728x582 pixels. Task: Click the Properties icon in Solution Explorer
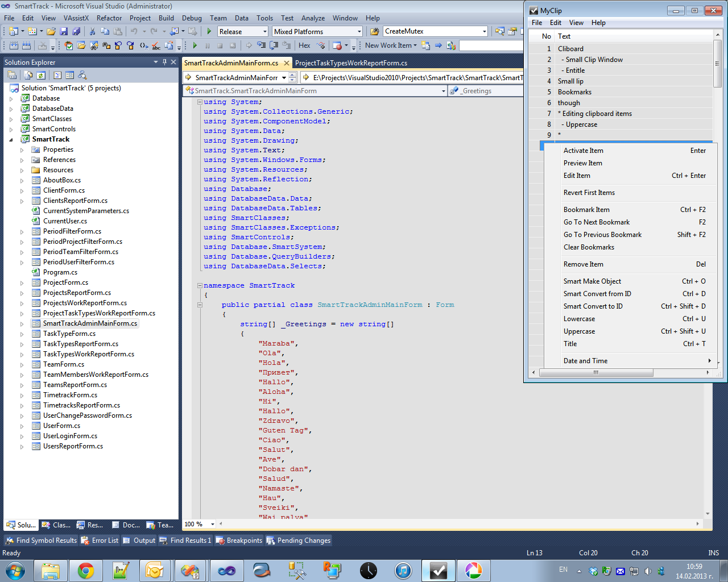pos(12,74)
